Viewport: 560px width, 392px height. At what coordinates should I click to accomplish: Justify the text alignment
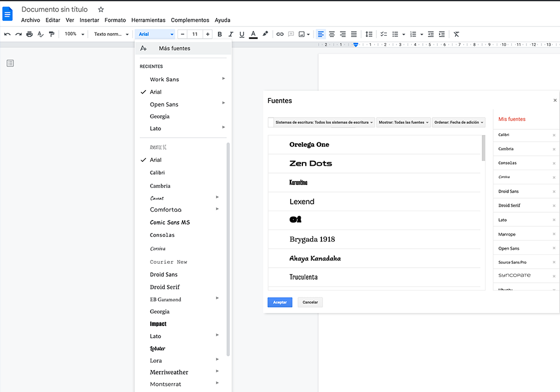pos(353,34)
